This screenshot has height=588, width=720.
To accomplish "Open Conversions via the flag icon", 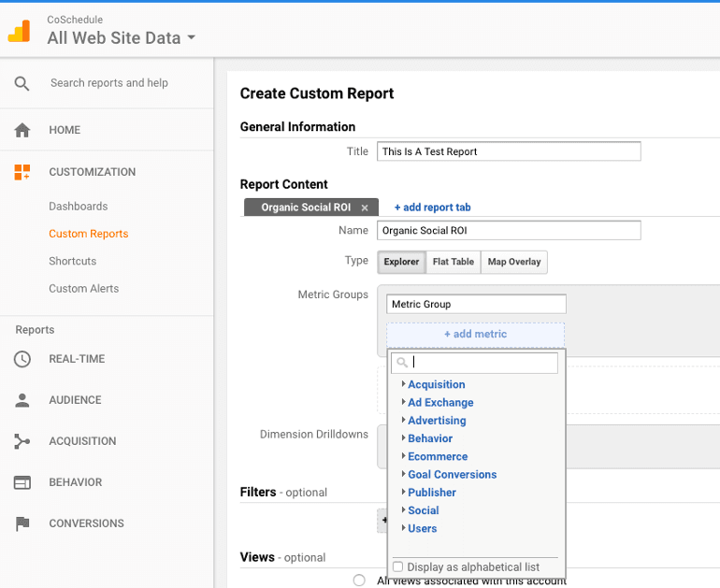I will [x=22, y=523].
